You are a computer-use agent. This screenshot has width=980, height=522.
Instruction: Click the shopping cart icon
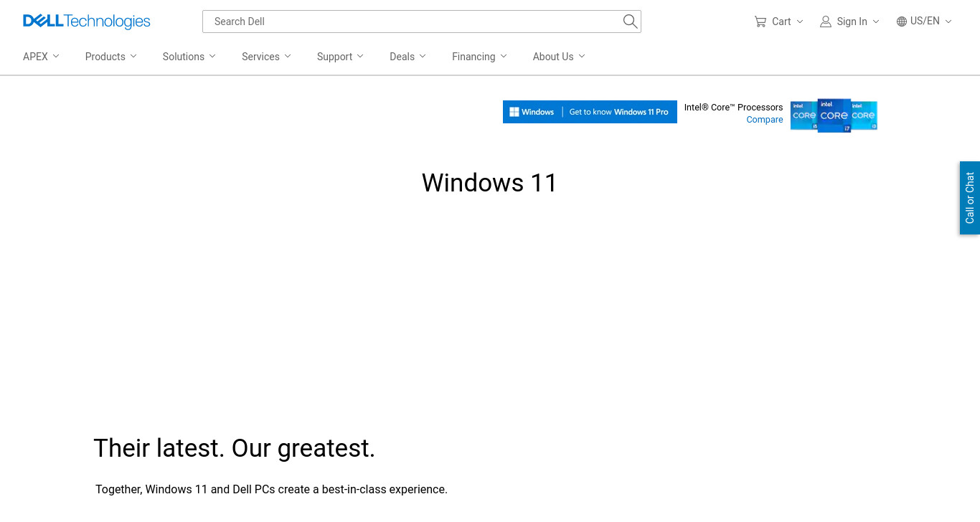tap(760, 22)
